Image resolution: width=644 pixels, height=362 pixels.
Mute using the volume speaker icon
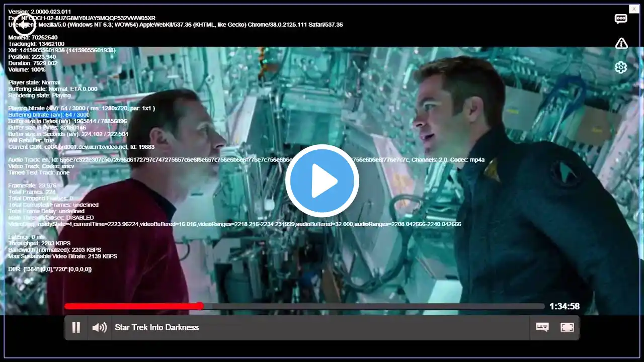pyautogui.click(x=99, y=328)
